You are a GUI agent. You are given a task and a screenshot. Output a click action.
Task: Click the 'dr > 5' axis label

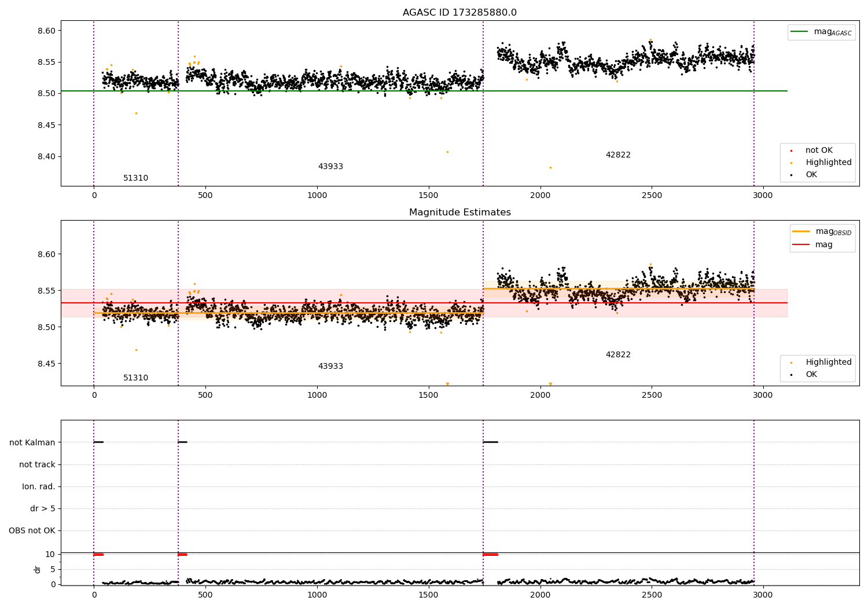(x=43, y=508)
